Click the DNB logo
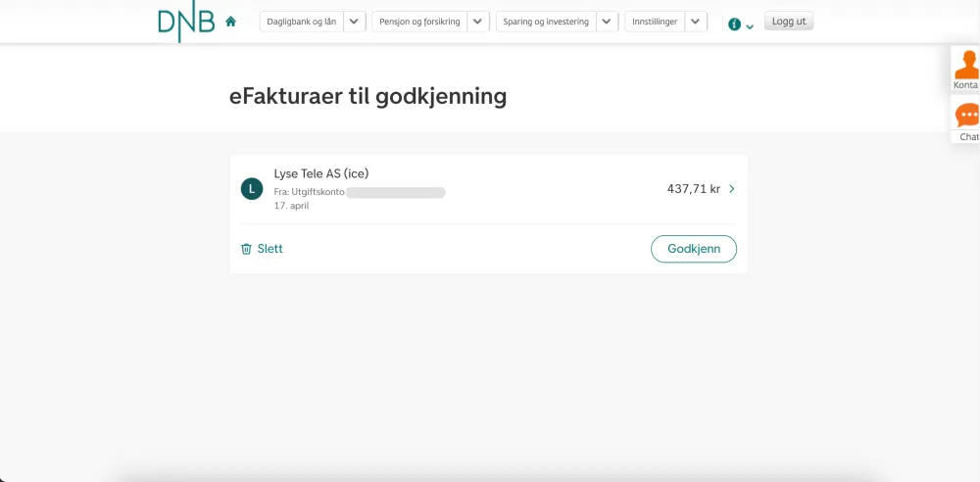Viewport: 980px width, 482px height. (186, 23)
